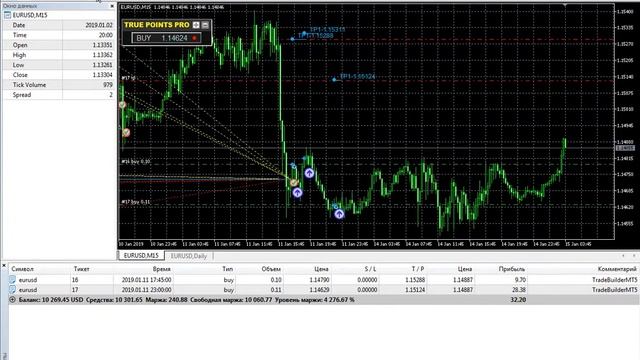
Task: Click the #16 buy 0.10 order line label
Action: tap(136, 162)
